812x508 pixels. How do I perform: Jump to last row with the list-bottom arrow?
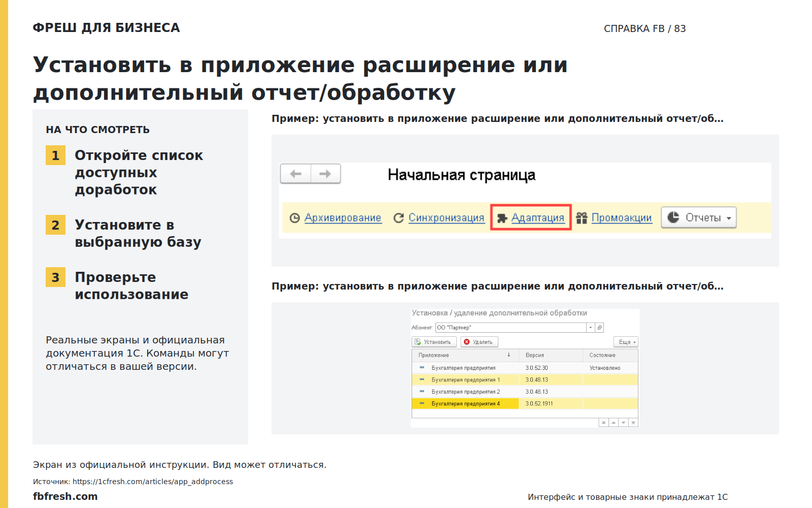coord(633,423)
